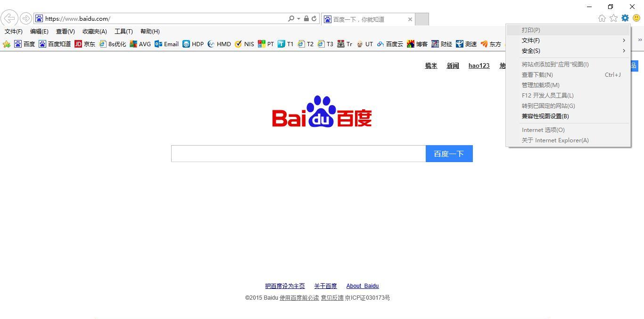Image resolution: width=644 pixels, height=319 pixels.
Task: Show more favorites bar items chevron
Action: point(640,40)
